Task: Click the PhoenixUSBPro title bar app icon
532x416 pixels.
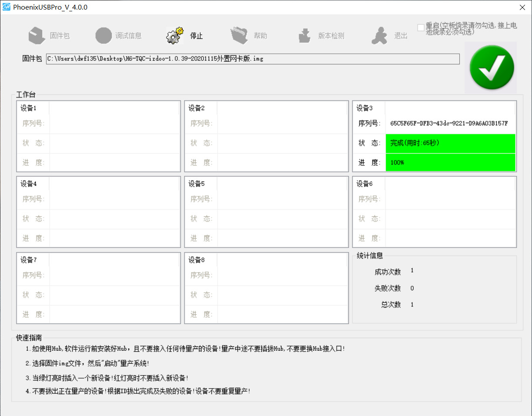Action: pos(7,7)
